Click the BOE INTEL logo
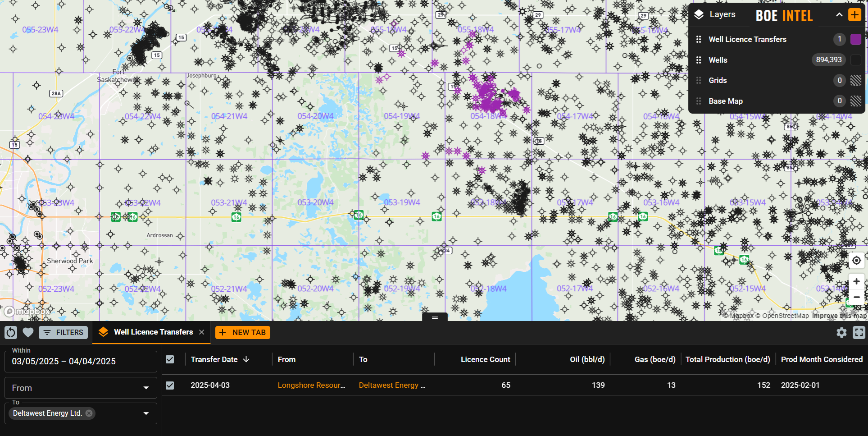The height and width of the screenshot is (436, 868). [784, 16]
